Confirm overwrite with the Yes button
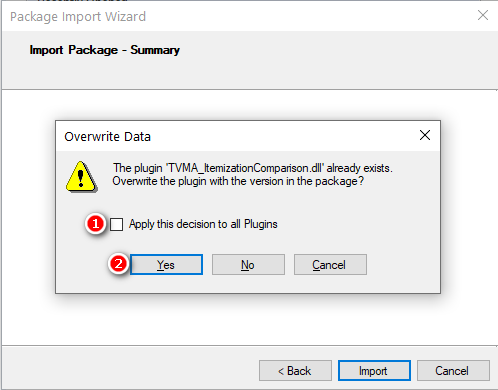The width and height of the screenshot is (498, 390). (x=166, y=265)
